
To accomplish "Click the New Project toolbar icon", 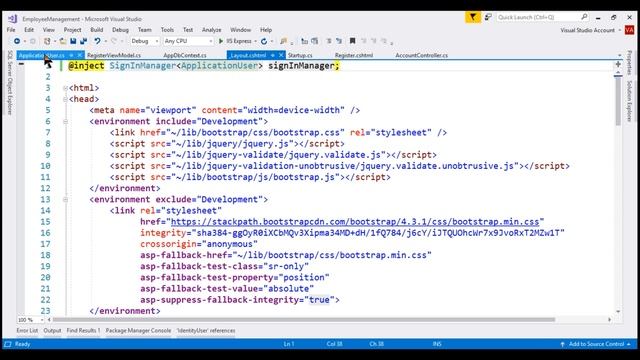I will tap(47, 41).
